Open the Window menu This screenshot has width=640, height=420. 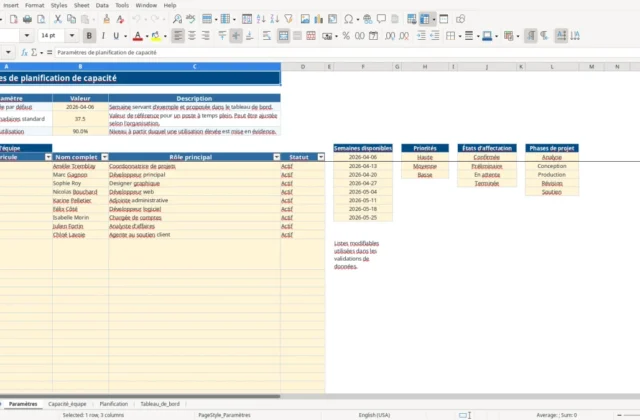pyautogui.click(x=146, y=5)
